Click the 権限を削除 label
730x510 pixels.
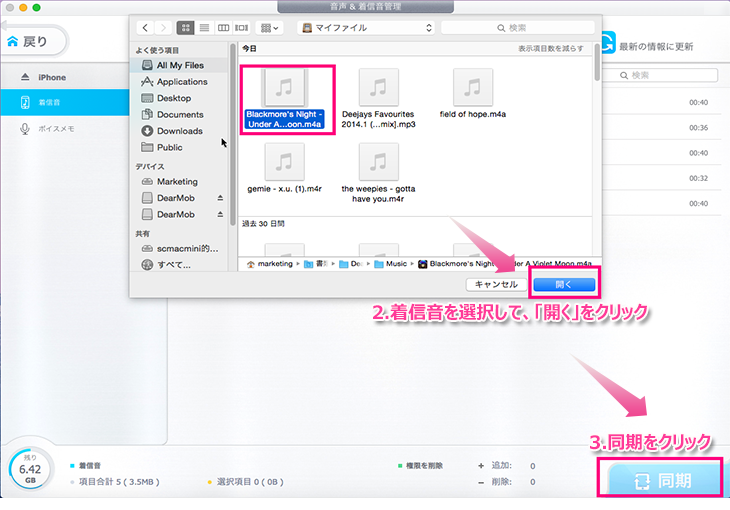[424, 465]
